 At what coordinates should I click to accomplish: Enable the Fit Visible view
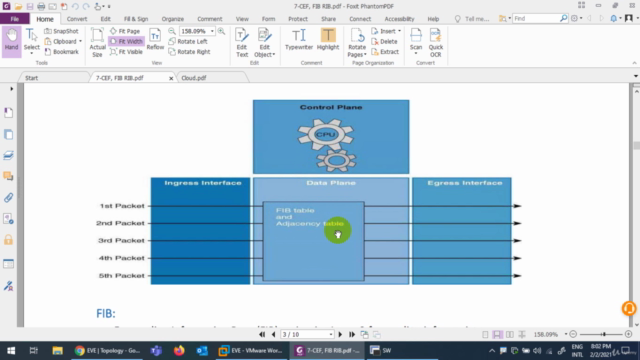[126, 52]
